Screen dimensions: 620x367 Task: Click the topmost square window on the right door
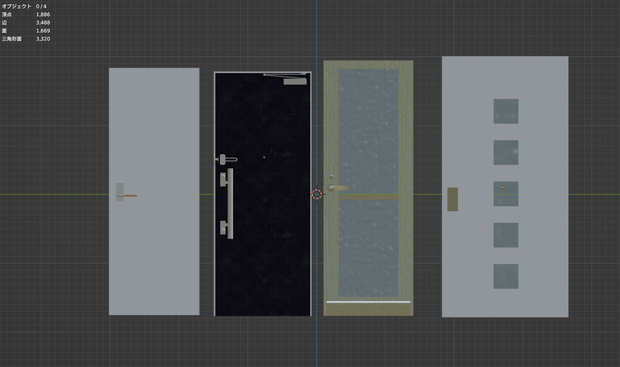pyautogui.click(x=506, y=111)
